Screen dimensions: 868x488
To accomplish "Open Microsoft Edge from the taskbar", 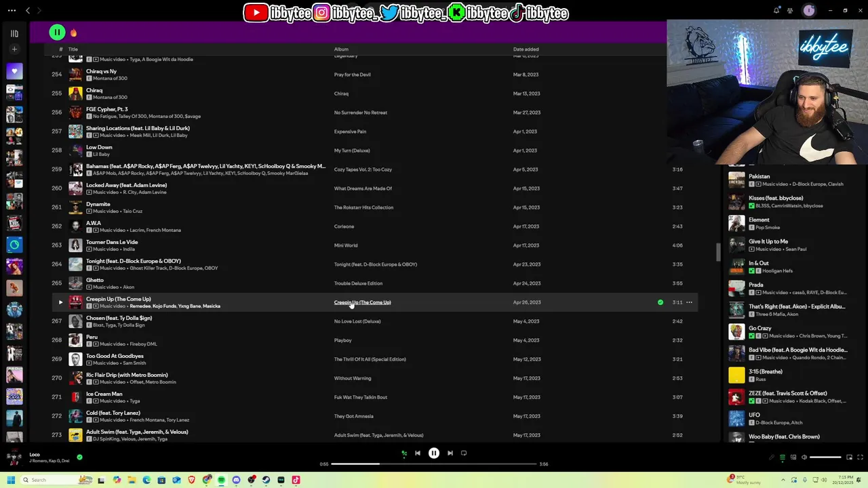I will [x=146, y=480].
